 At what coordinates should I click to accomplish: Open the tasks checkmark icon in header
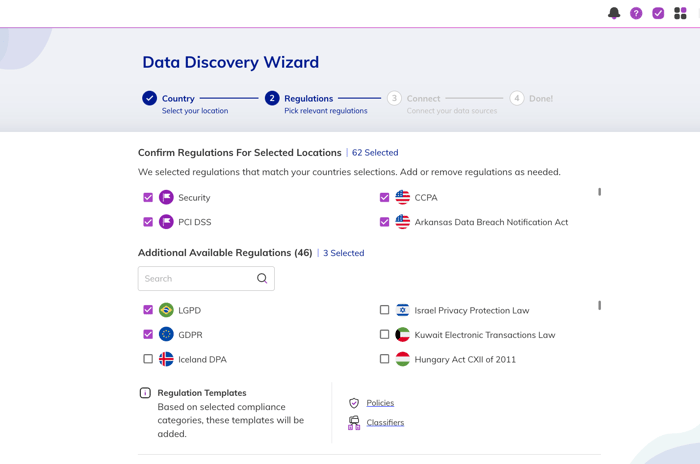[658, 13]
